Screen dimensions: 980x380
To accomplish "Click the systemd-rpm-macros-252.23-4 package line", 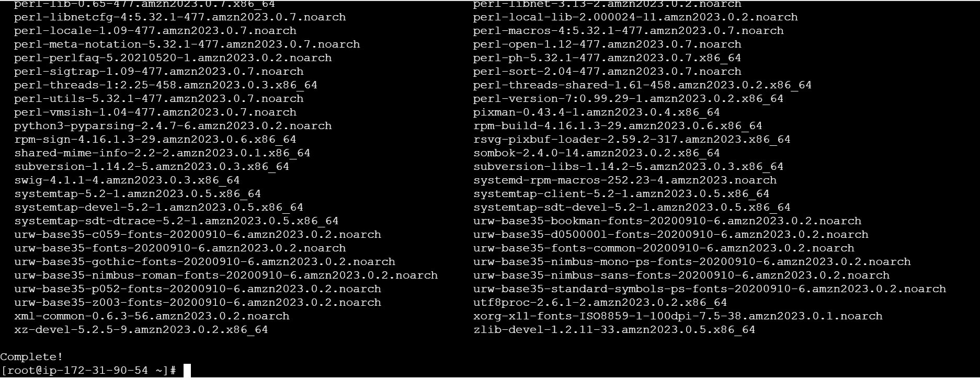I will (625, 180).
